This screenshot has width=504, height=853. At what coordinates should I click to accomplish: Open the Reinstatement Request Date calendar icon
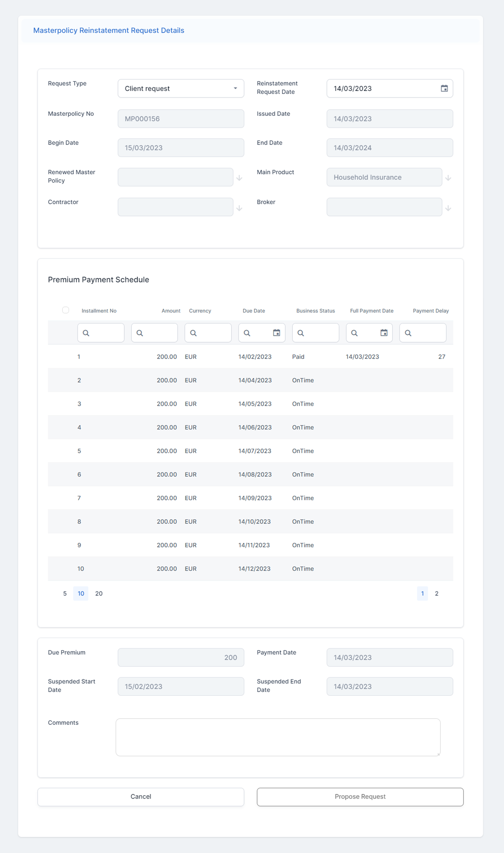coord(444,88)
